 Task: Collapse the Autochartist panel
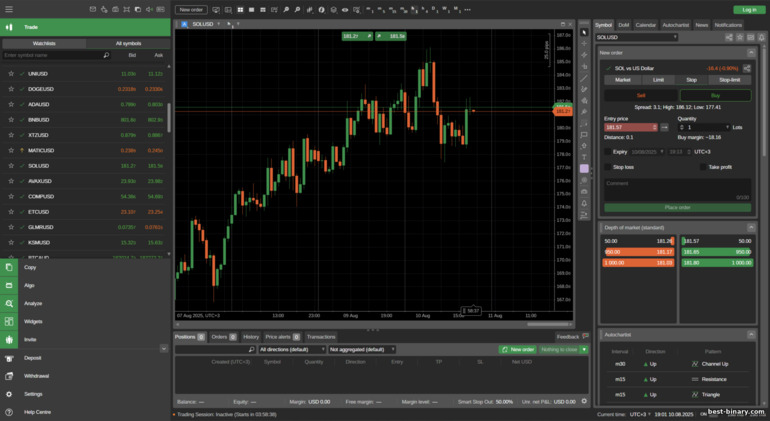tap(751, 335)
